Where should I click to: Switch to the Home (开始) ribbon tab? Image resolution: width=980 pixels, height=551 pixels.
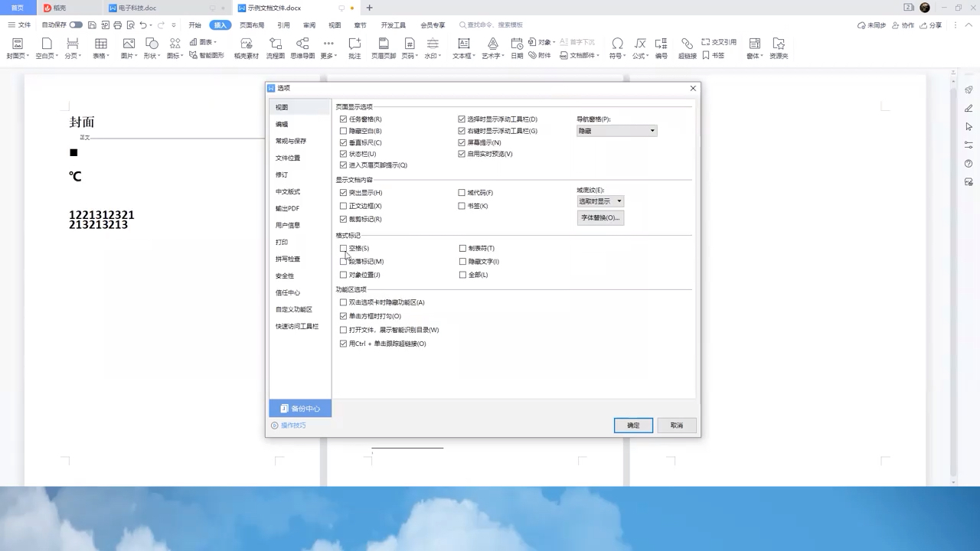(x=195, y=25)
